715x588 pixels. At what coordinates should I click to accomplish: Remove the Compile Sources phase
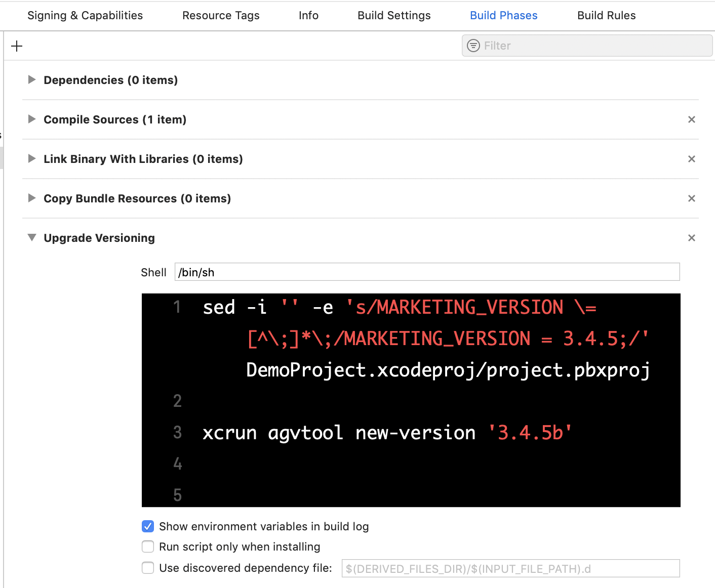(x=692, y=119)
